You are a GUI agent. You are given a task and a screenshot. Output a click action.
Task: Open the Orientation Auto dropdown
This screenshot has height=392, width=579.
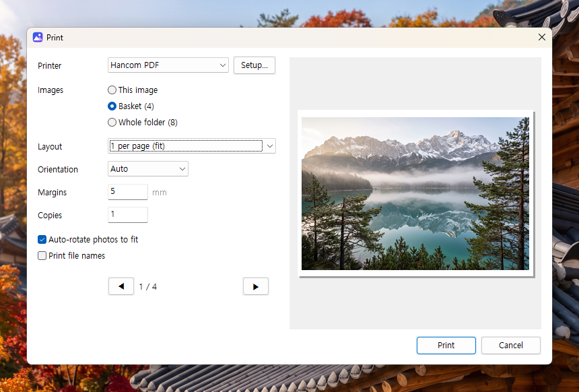coord(147,169)
